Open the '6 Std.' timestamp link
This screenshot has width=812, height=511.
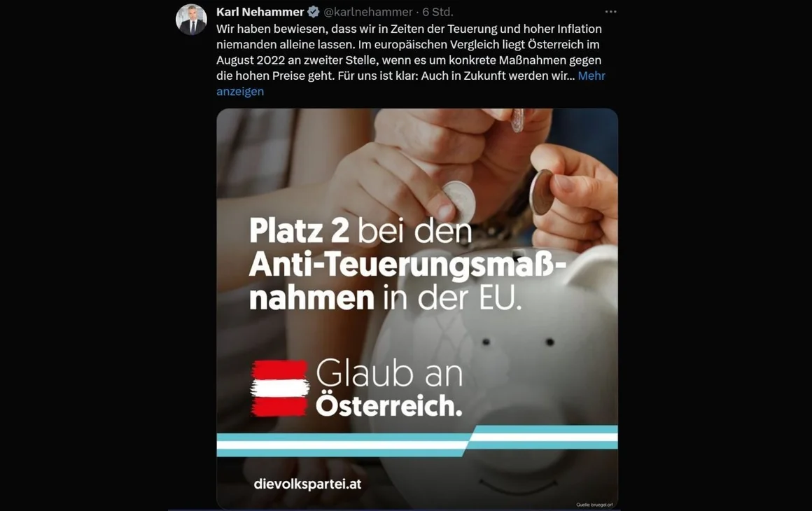pyautogui.click(x=437, y=12)
